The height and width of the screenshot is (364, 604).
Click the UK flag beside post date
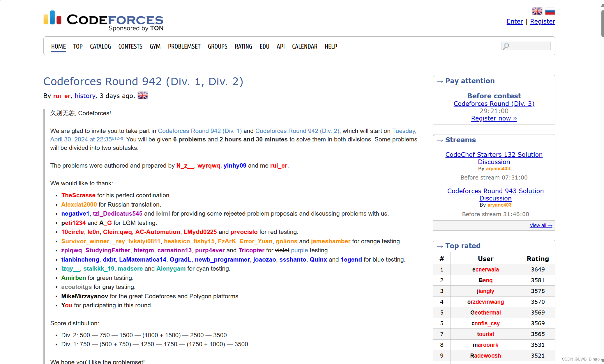[x=143, y=95]
